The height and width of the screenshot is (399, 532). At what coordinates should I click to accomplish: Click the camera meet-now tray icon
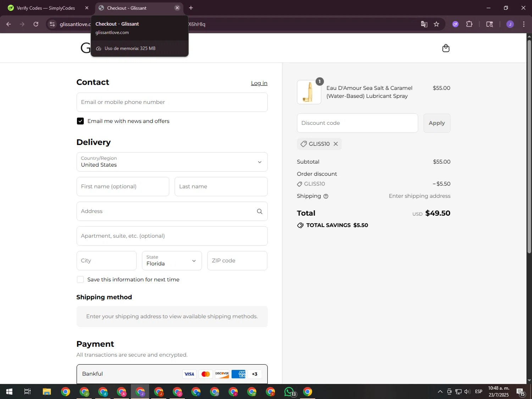[x=449, y=392]
